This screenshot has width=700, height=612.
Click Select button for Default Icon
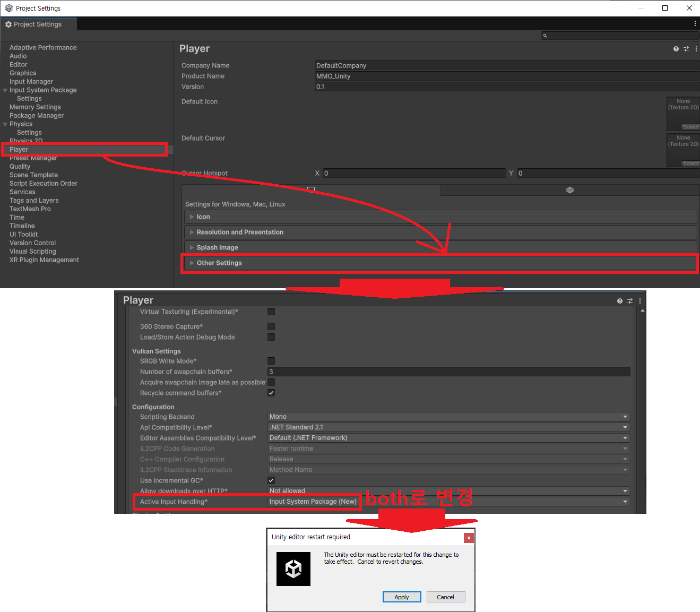tap(690, 127)
